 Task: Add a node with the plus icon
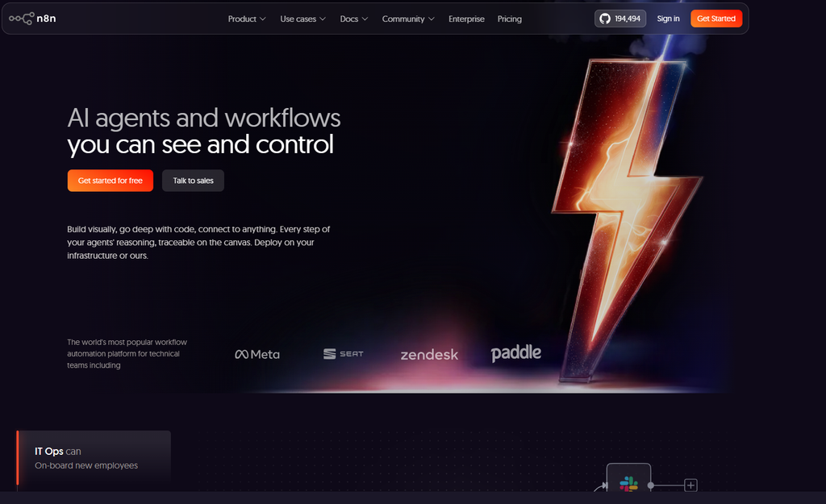(690, 485)
